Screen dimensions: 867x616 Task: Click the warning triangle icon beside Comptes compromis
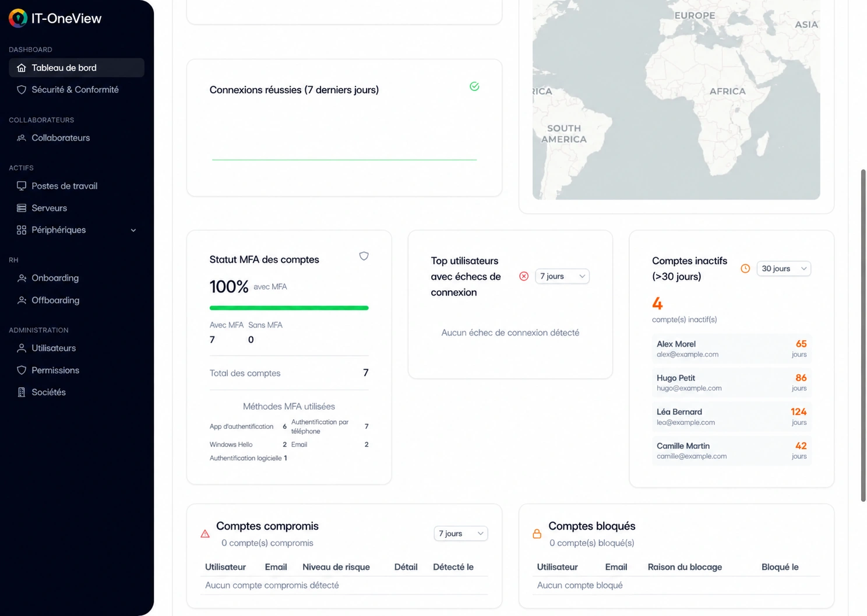coord(205,534)
